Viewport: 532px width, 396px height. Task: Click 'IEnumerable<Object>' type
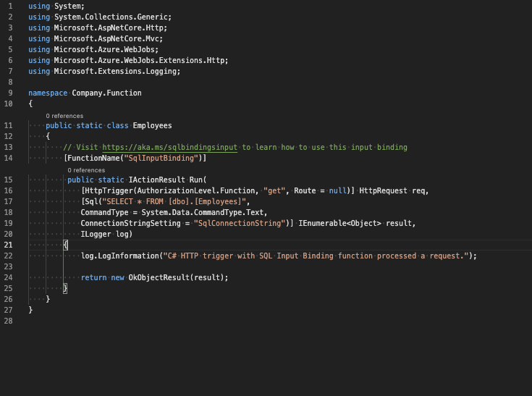[340, 223]
